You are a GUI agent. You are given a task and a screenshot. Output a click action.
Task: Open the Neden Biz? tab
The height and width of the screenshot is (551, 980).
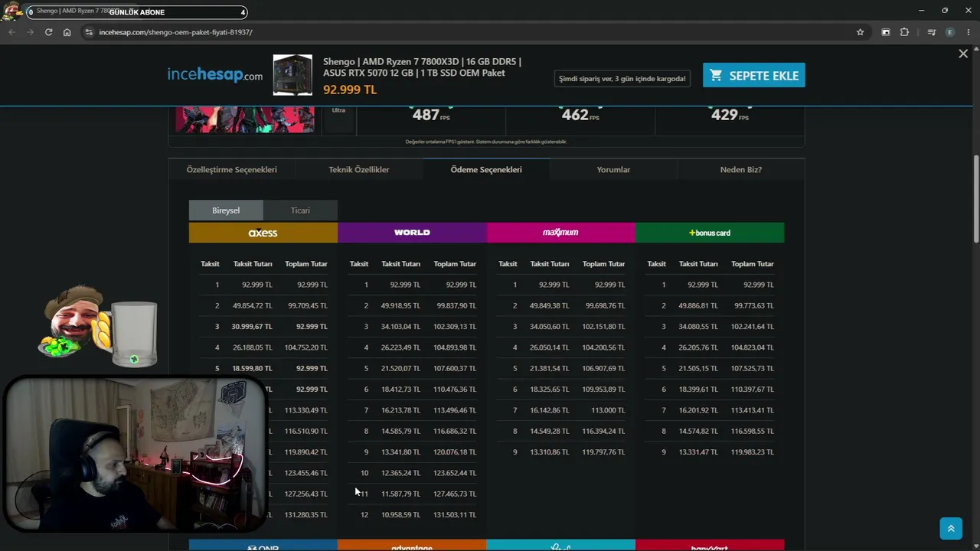coord(741,169)
